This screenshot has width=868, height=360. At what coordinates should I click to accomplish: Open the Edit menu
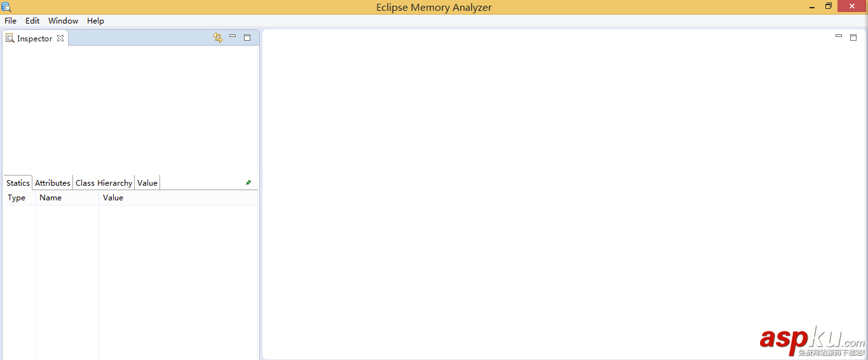pyautogui.click(x=32, y=20)
